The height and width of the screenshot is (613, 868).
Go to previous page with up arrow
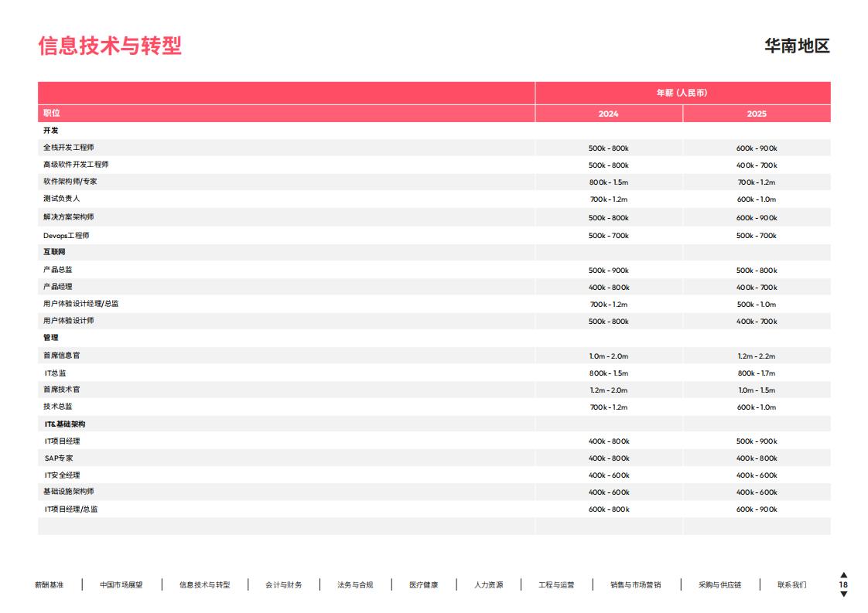tap(844, 575)
